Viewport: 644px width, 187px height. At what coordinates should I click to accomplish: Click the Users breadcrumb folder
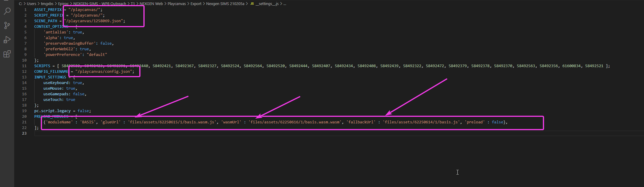coord(31,4)
